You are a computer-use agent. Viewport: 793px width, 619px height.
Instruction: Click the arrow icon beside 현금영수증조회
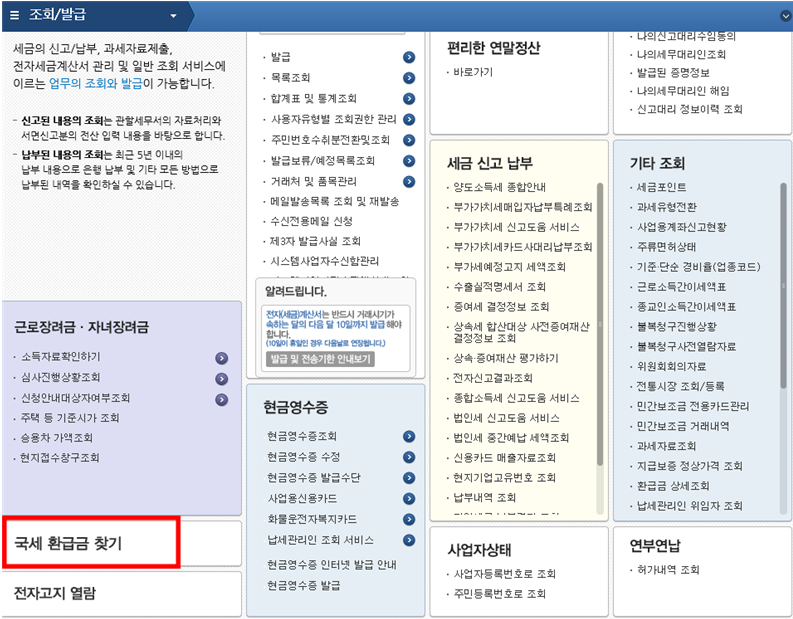click(x=409, y=436)
